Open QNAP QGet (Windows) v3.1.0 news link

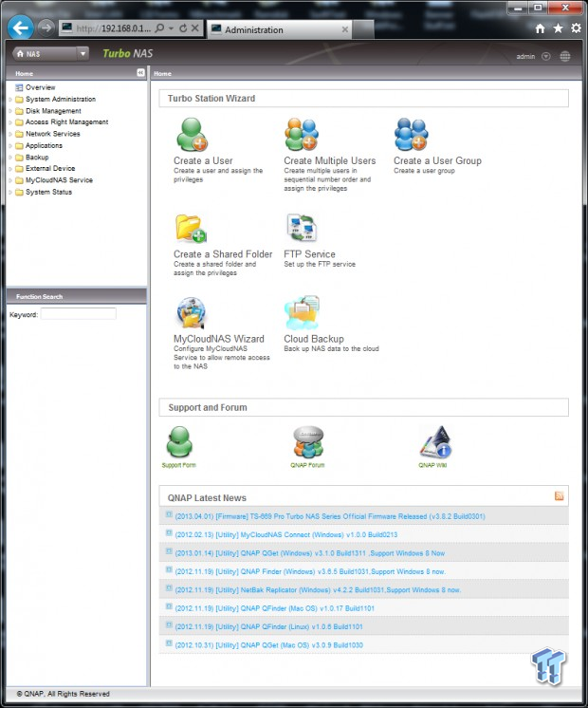[309, 553]
